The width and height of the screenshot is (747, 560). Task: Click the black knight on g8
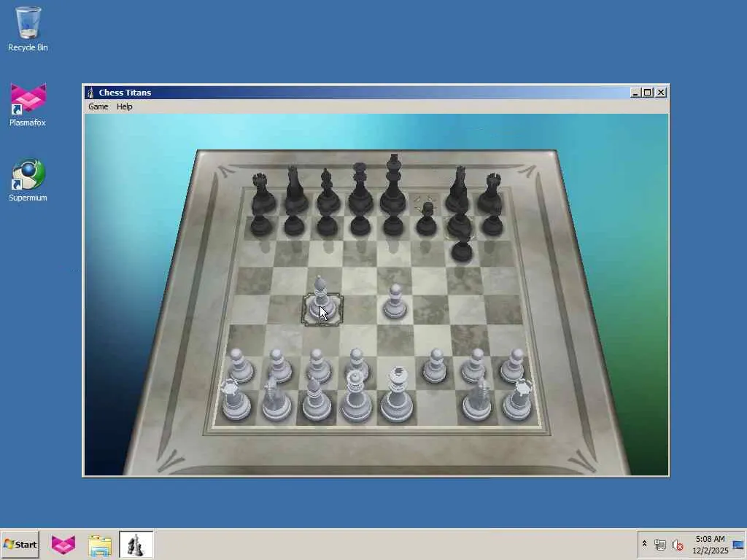458,190
